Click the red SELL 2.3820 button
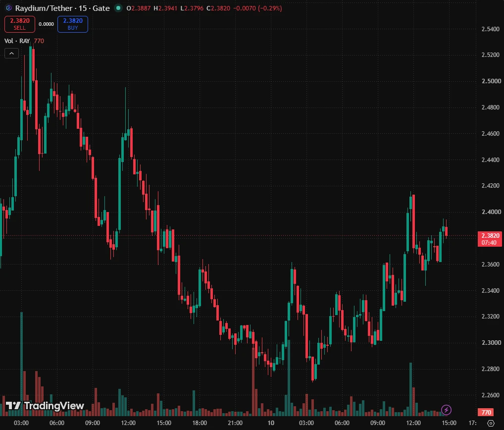The image size is (504, 430). tap(20, 24)
